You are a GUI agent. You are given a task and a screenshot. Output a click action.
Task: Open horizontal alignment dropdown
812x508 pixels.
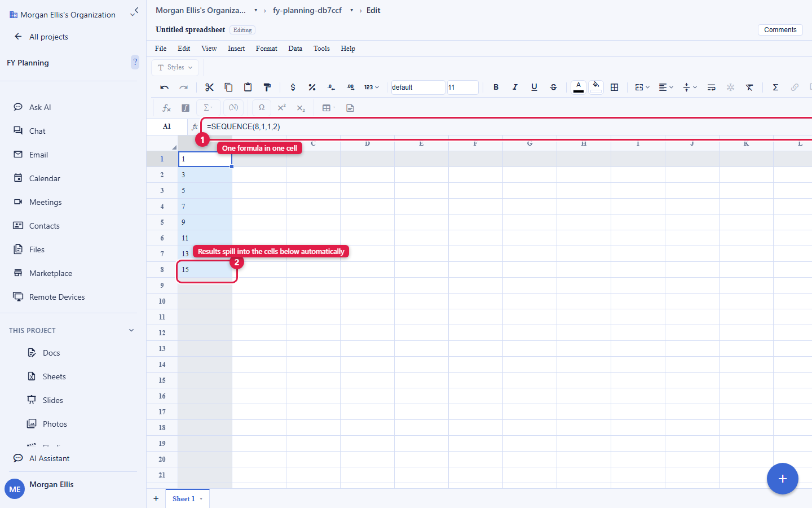(666, 87)
